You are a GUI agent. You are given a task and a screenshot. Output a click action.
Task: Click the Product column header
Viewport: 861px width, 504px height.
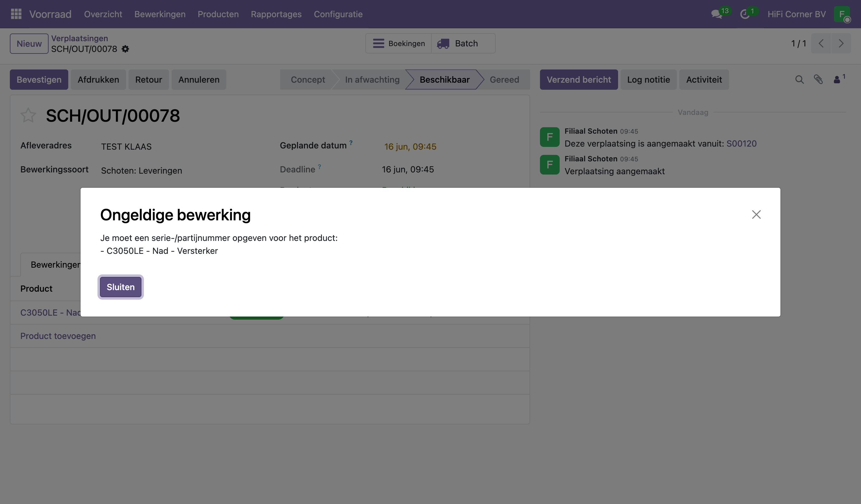[36, 289]
